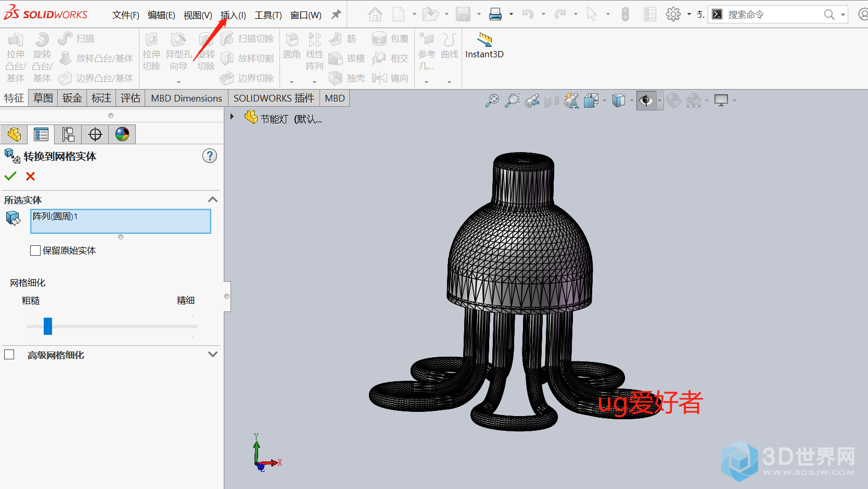Open the 工具(T) menu

268,15
